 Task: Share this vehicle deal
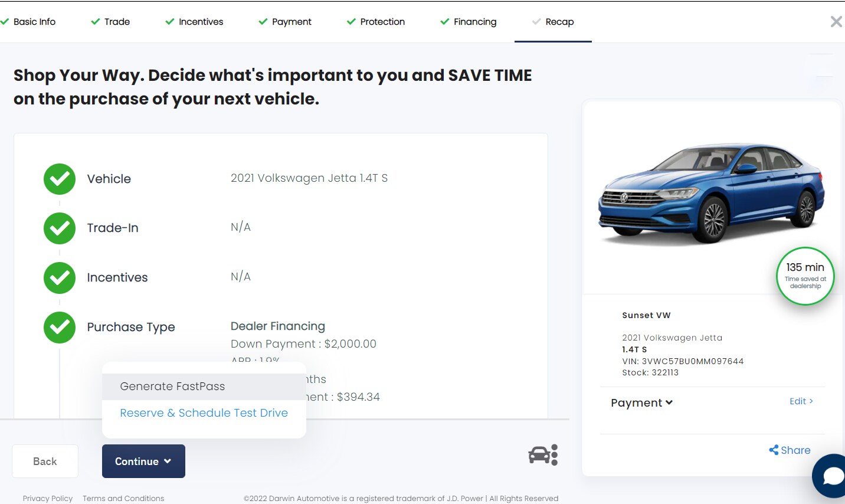click(790, 450)
